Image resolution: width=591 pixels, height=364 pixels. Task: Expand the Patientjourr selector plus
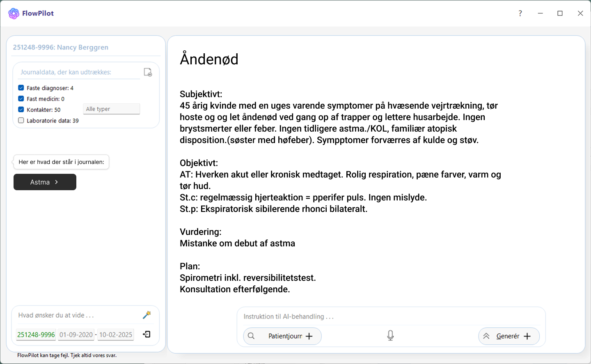(309, 336)
